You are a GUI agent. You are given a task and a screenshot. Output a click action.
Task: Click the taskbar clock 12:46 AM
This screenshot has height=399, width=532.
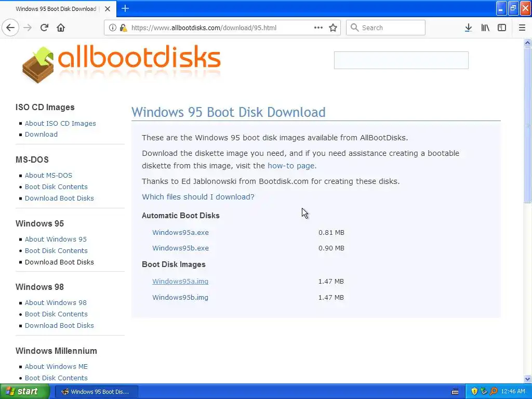(x=513, y=391)
